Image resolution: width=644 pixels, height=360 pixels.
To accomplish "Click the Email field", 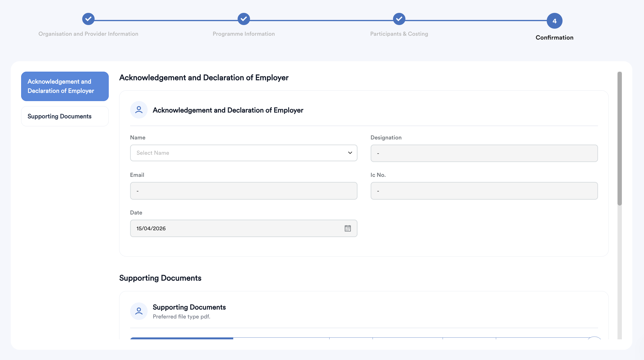I will click(x=243, y=191).
